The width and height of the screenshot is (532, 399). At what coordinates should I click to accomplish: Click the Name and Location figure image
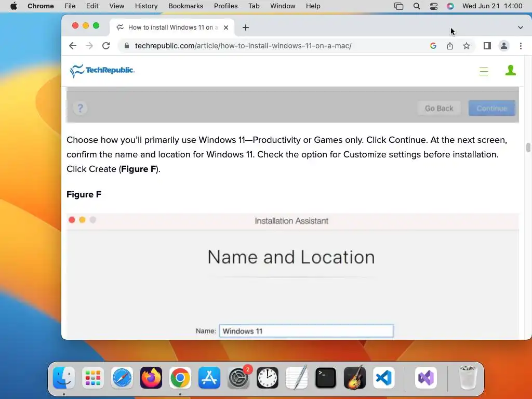pyautogui.click(x=293, y=276)
